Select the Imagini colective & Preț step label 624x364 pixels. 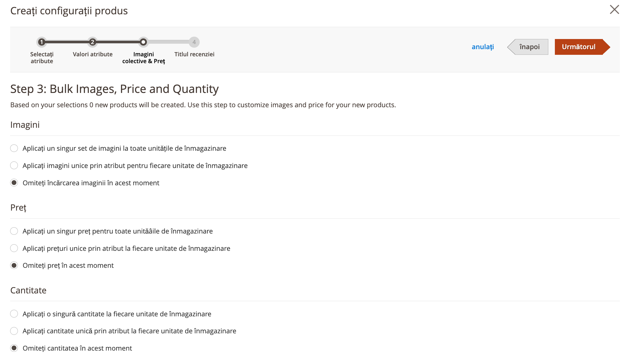pos(144,57)
